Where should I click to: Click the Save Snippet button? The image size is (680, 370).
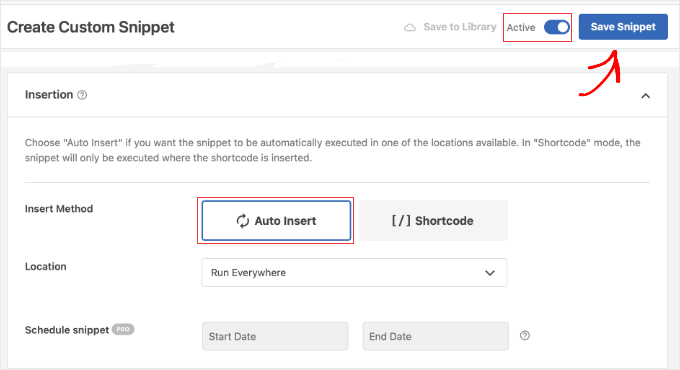pyautogui.click(x=623, y=27)
